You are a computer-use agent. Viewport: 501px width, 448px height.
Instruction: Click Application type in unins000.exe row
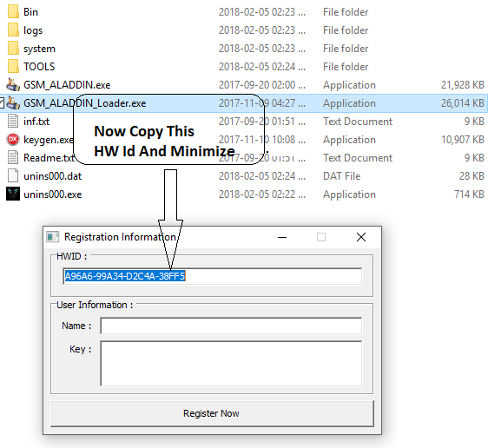349,194
